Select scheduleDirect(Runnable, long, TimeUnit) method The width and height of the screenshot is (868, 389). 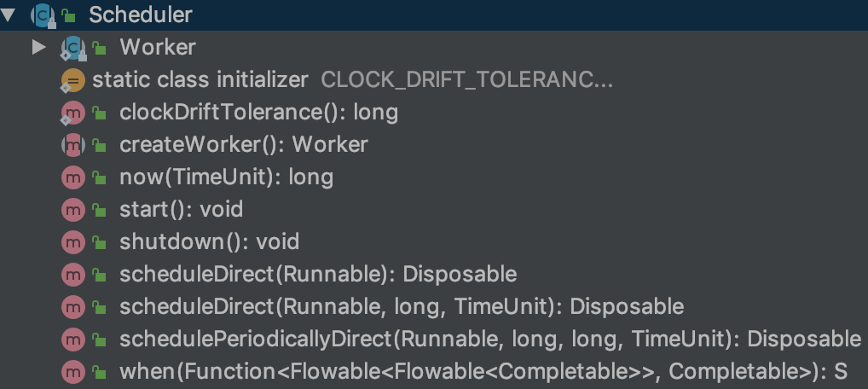click(x=402, y=306)
